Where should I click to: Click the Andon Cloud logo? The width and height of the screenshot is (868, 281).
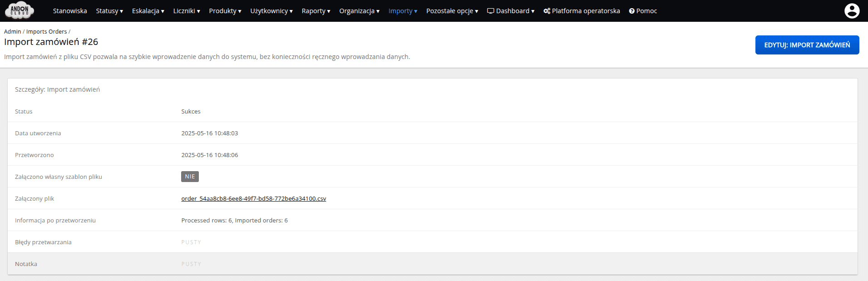(20, 10)
